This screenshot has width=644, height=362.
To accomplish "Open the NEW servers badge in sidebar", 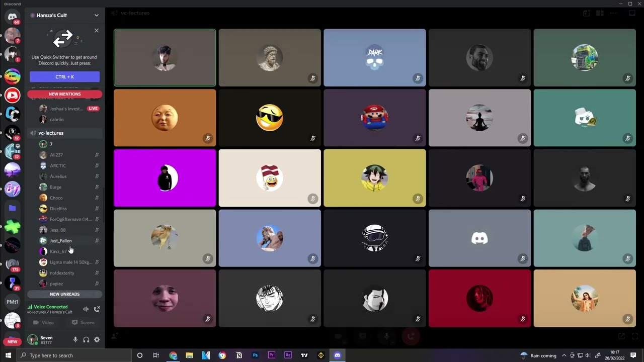I will [12, 341].
